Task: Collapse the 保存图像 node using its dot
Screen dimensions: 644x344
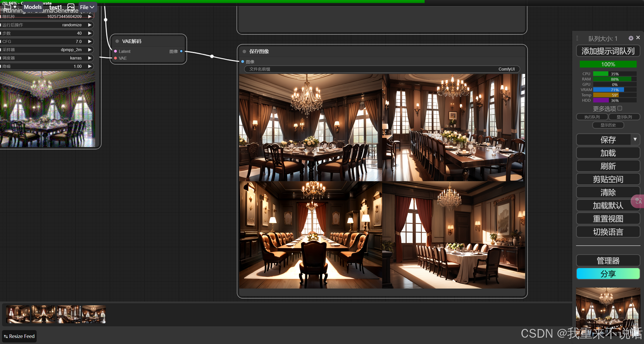Action: pos(244,51)
